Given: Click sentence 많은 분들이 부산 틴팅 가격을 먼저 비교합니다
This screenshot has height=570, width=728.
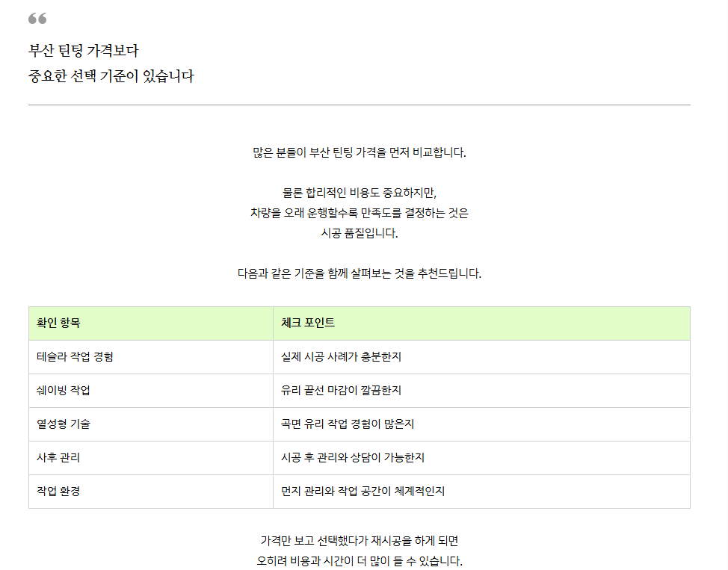Looking at the screenshot, I should [360, 152].
